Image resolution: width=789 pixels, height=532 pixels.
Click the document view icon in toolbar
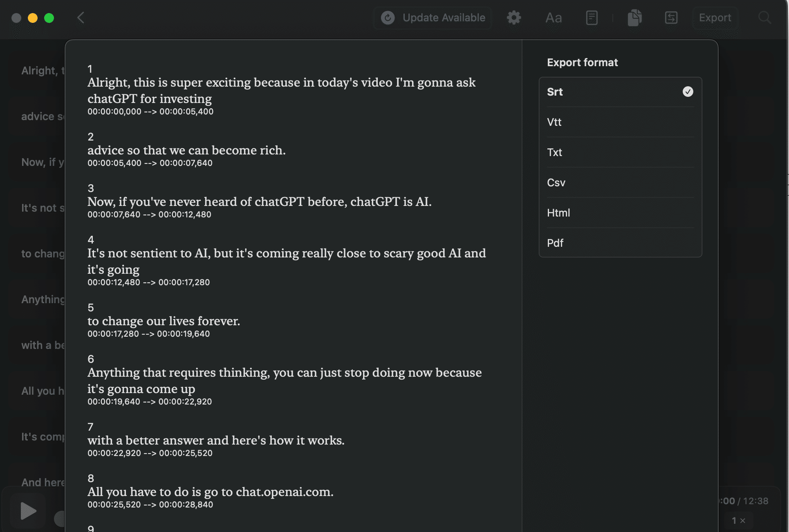tap(592, 18)
